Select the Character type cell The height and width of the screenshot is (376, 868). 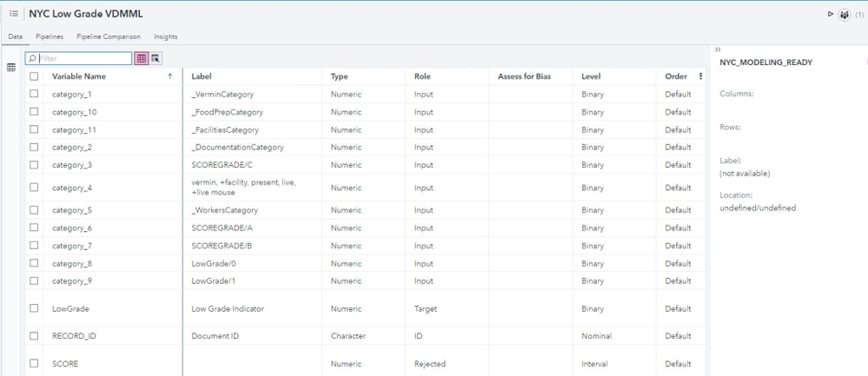pyautogui.click(x=348, y=336)
